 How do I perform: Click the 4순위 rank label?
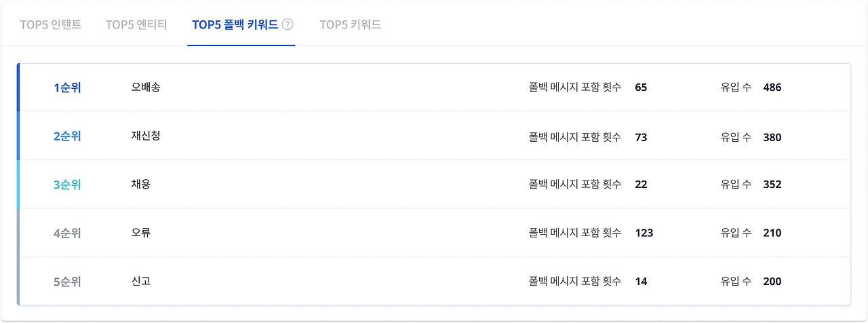point(67,233)
